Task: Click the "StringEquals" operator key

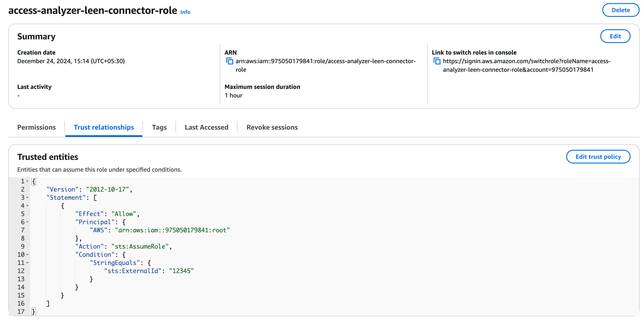Action: [115, 263]
